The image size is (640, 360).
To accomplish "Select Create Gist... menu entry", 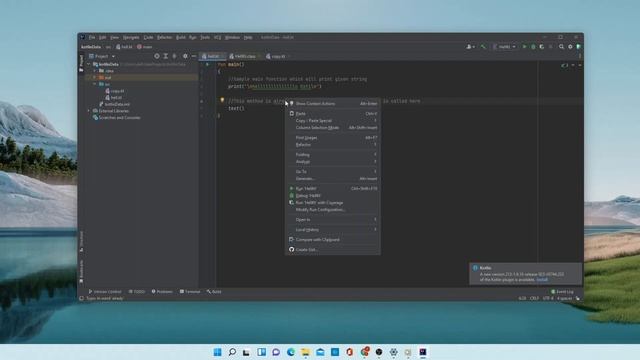I will tap(333, 249).
